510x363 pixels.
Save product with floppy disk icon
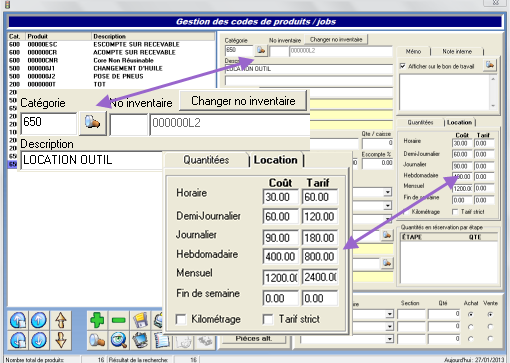click(x=140, y=320)
